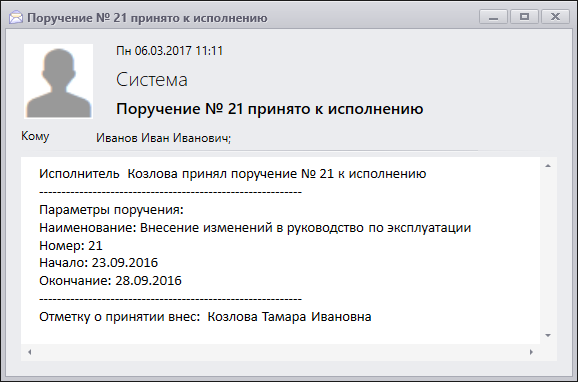Click the sender name Система
The width and height of the screenshot is (578, 382).
(152, 80)
